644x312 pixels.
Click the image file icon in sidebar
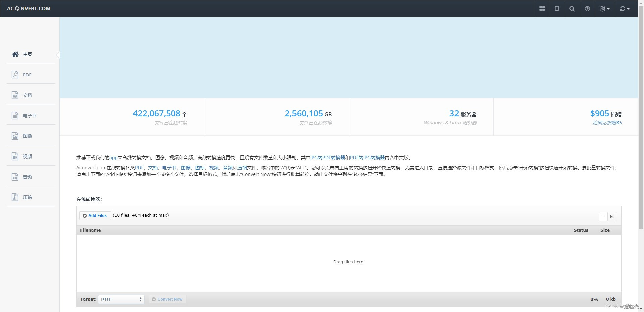15,136
